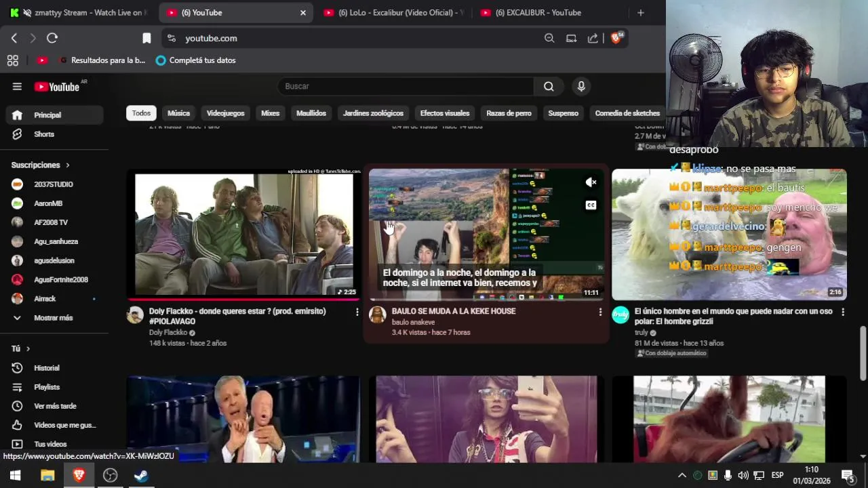Select the Videojuegos filter chip
The width and height of the screenshot is (868, 488).
point(225,113)
